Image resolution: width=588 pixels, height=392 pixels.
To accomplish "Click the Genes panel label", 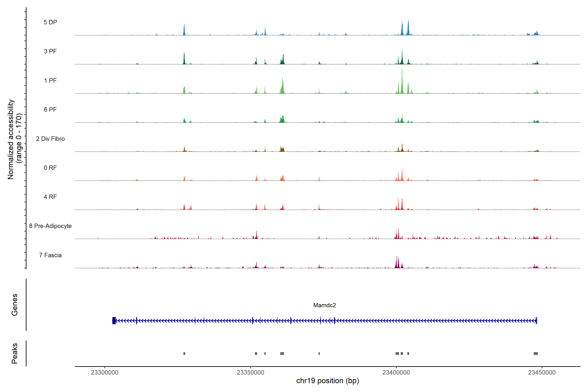I will point(15,305).
